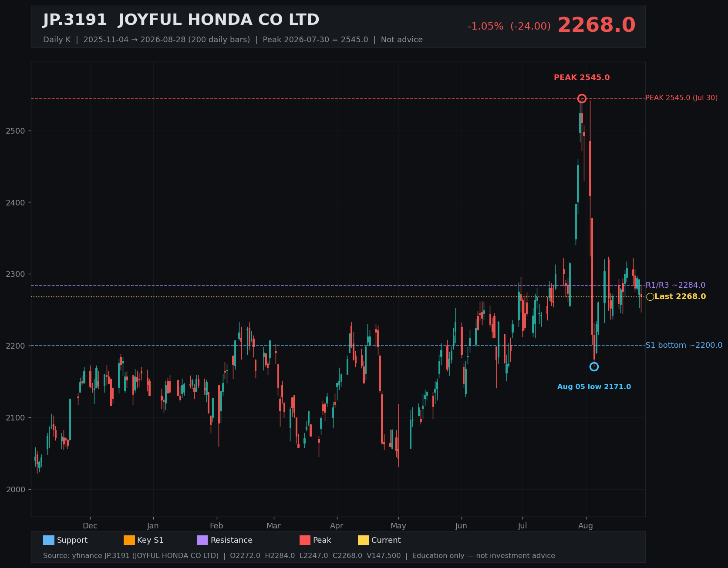Click the Jan month label on x-axis

[153, 526]
